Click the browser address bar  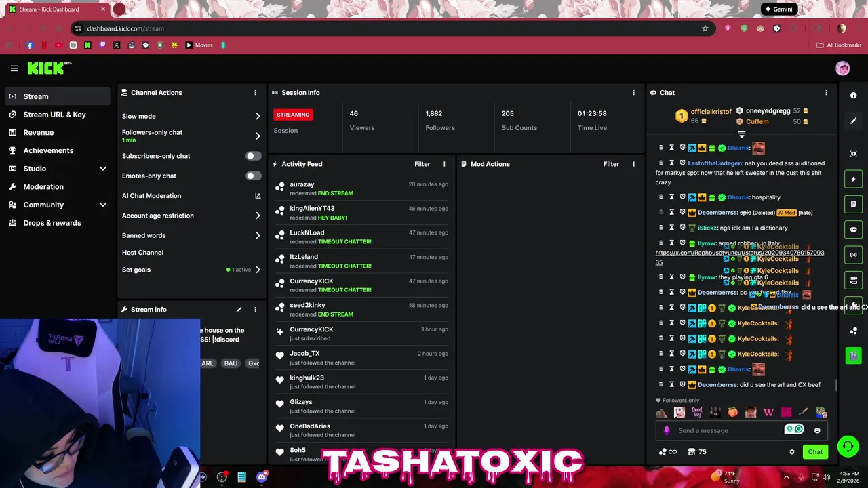click(x=392, y=28)
